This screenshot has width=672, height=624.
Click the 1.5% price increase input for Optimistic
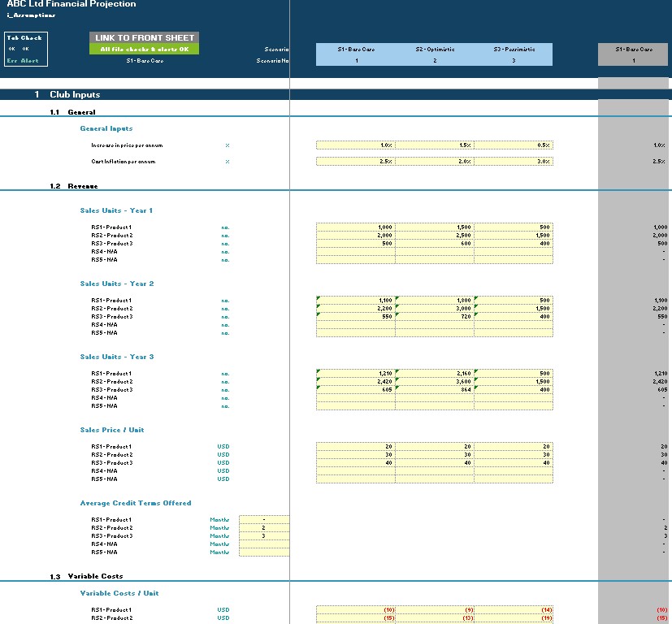pyautogui.click(x=434, y=145)
